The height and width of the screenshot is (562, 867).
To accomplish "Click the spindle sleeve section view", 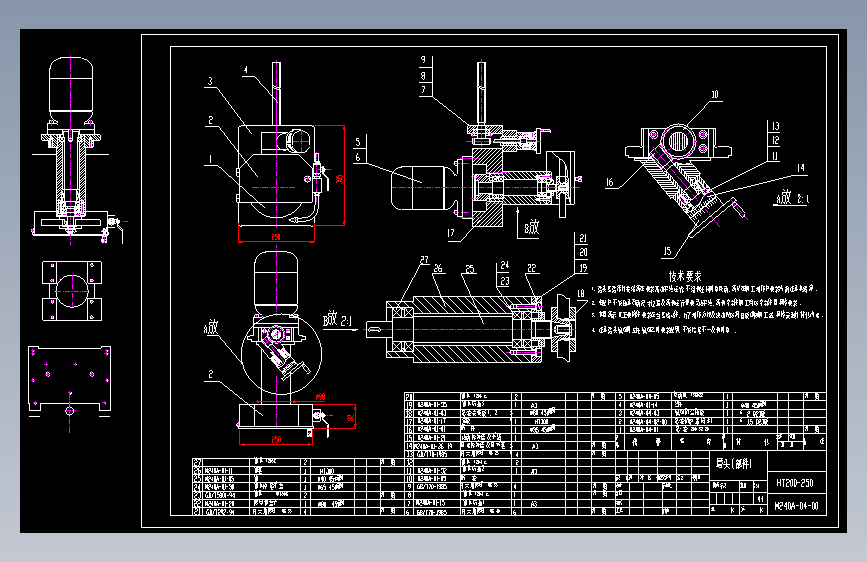I will click(x=470, y=330).
